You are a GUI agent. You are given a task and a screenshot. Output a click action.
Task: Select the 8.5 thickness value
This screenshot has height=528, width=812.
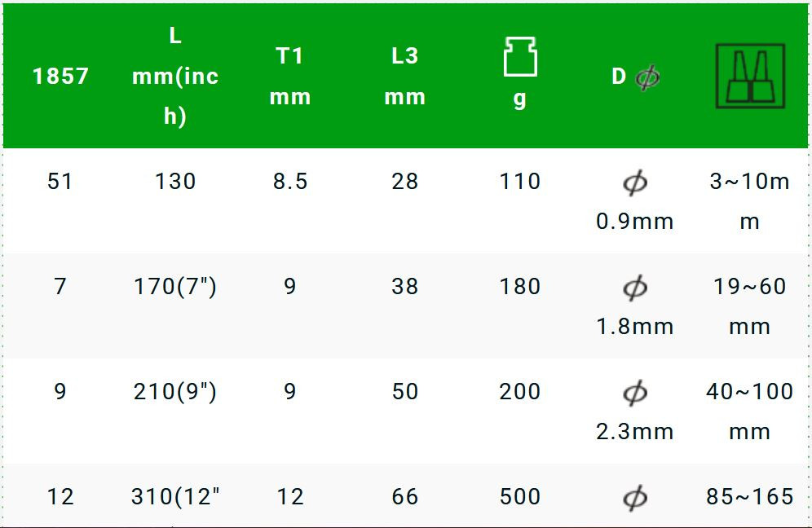tap(290, 181)
